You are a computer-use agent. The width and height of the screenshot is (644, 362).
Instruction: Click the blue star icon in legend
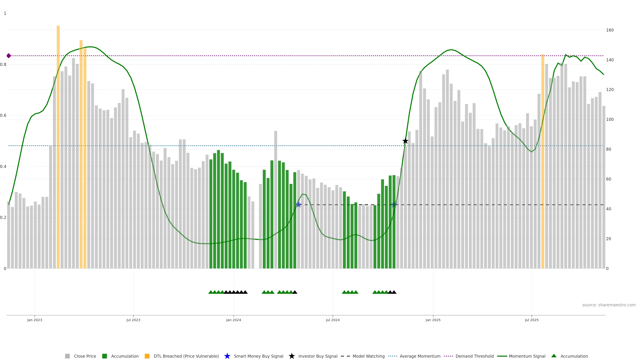pyautogui.click(x=227, y=356)
